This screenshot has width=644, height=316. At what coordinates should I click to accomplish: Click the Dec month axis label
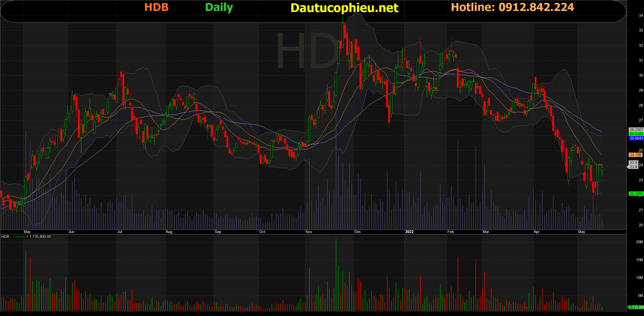[x=358, y=232]
